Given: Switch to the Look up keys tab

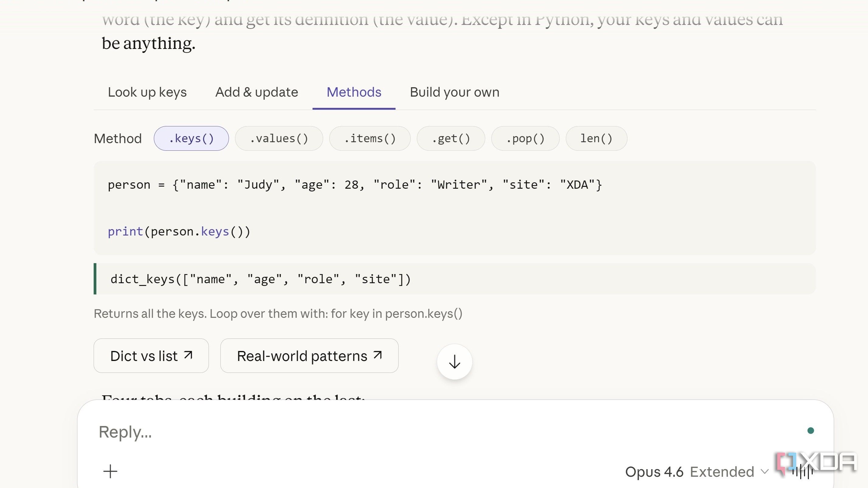Looking at the screenshot, I should point(147,92).
